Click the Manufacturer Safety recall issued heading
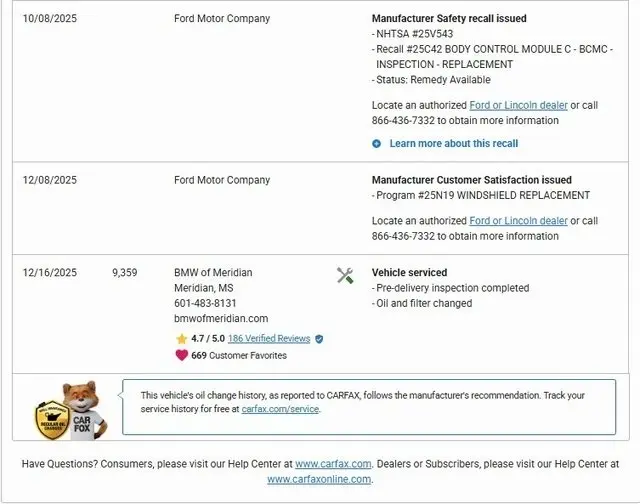Viewport: 640px width, 504px height. coord(449,18)
